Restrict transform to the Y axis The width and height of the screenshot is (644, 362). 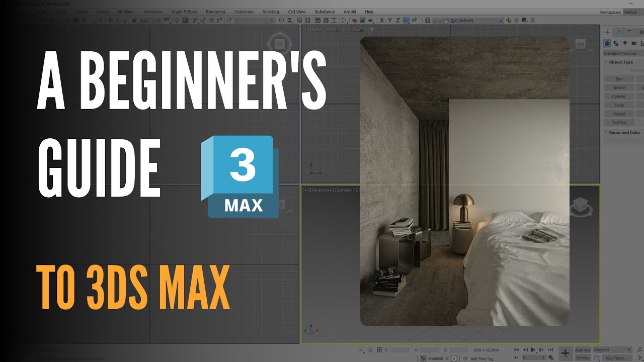pos(390,21)
